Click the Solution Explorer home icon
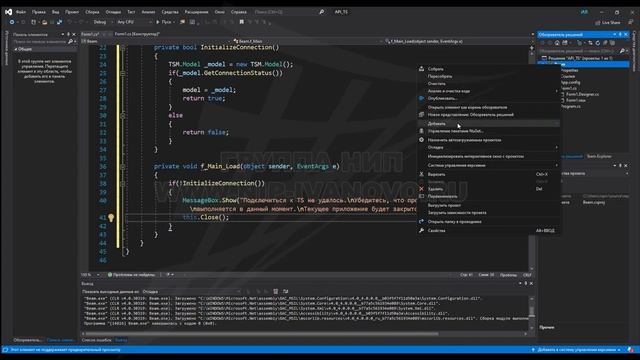This screenshot has height=360, width=640. coord(557,42)
